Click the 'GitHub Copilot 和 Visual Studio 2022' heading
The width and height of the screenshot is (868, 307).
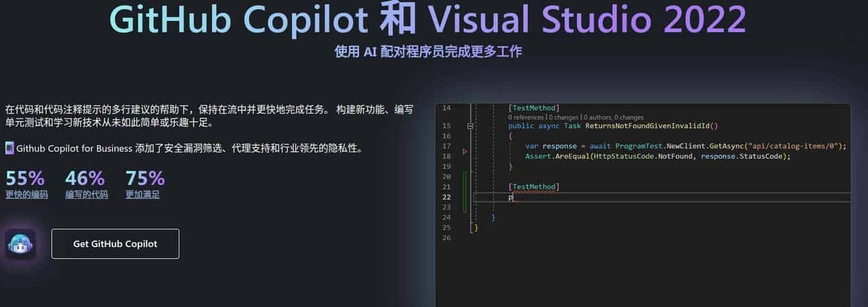[x=428, y=19]
